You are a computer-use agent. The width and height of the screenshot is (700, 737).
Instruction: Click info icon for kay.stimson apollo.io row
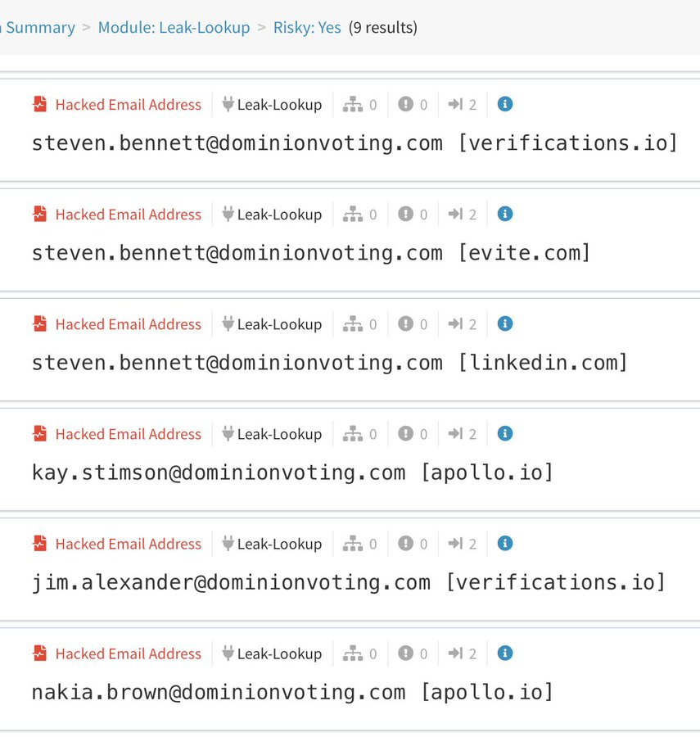(x=505, y=433)
